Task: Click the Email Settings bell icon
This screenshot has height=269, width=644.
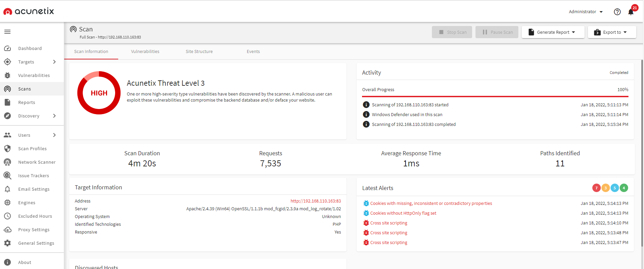Action: [x=7, y=189]
